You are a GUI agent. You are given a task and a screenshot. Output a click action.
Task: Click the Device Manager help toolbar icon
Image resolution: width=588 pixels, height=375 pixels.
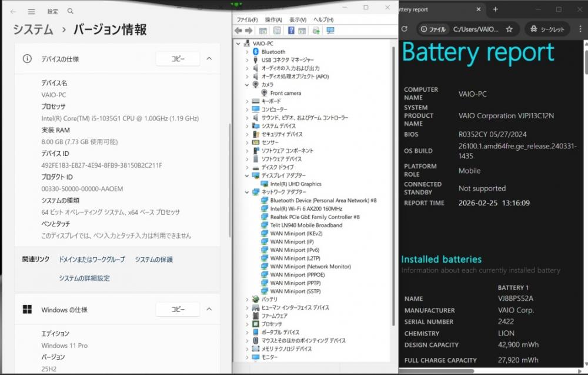290,31
